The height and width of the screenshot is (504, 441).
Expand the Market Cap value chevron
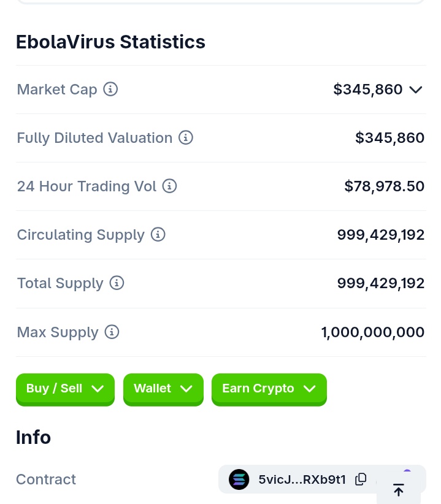pos(416,90)
